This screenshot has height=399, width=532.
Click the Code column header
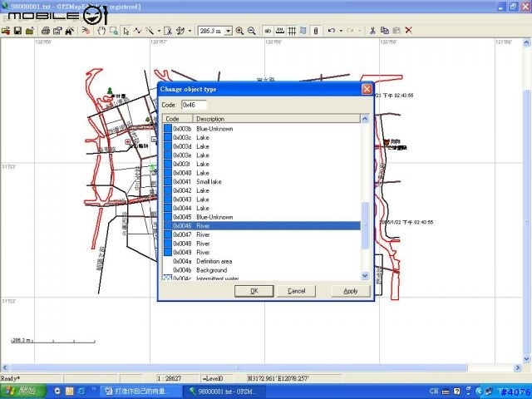click(178, 119)
